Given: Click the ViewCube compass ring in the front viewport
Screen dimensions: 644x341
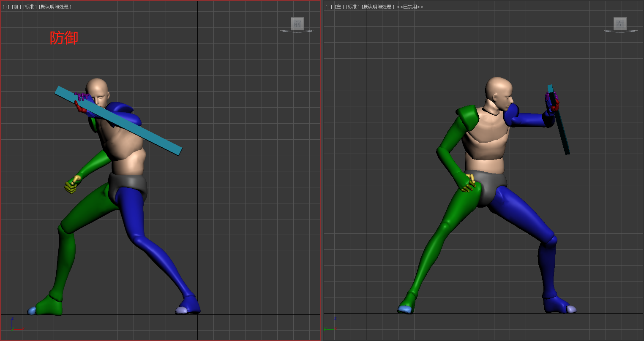Looking at the screenshot, I should [x=297, y=31].
